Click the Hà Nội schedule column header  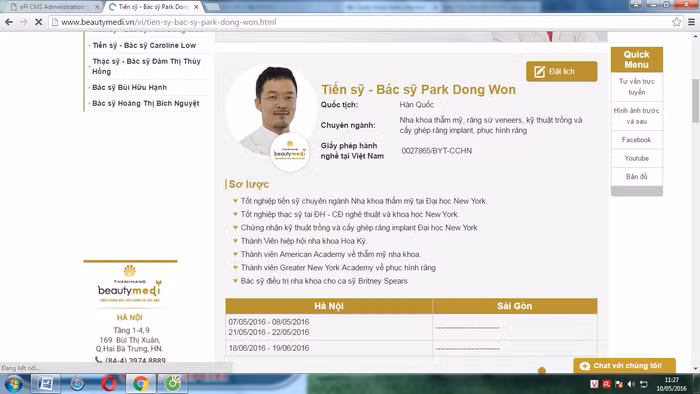tap(329, 306)
